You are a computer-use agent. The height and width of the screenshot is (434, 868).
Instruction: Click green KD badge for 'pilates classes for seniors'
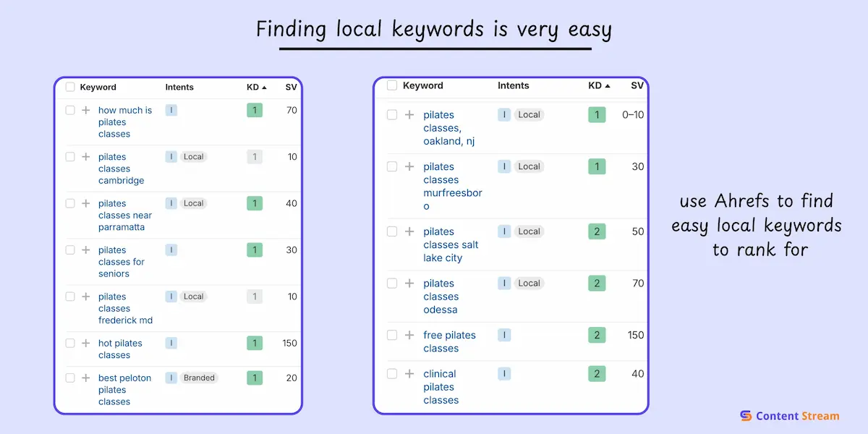click(254, 250)
